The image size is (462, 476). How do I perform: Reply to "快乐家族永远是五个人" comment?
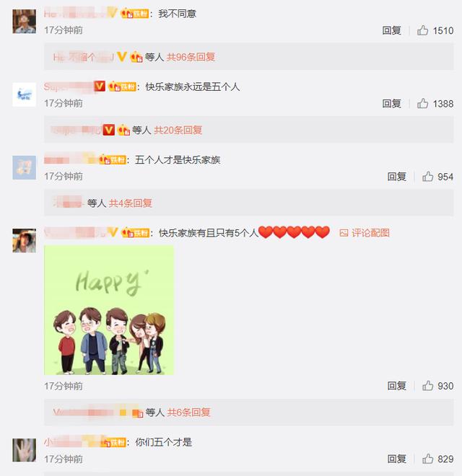point(391,104)
